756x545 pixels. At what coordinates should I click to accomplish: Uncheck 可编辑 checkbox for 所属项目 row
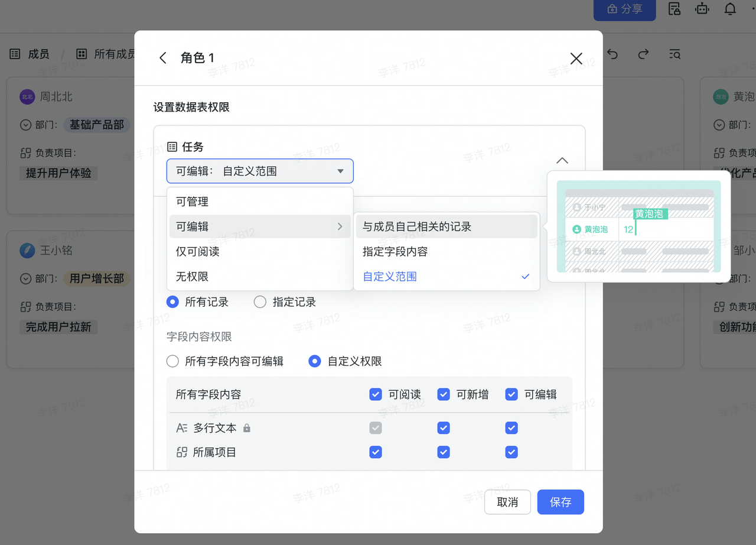pos(511,452)
